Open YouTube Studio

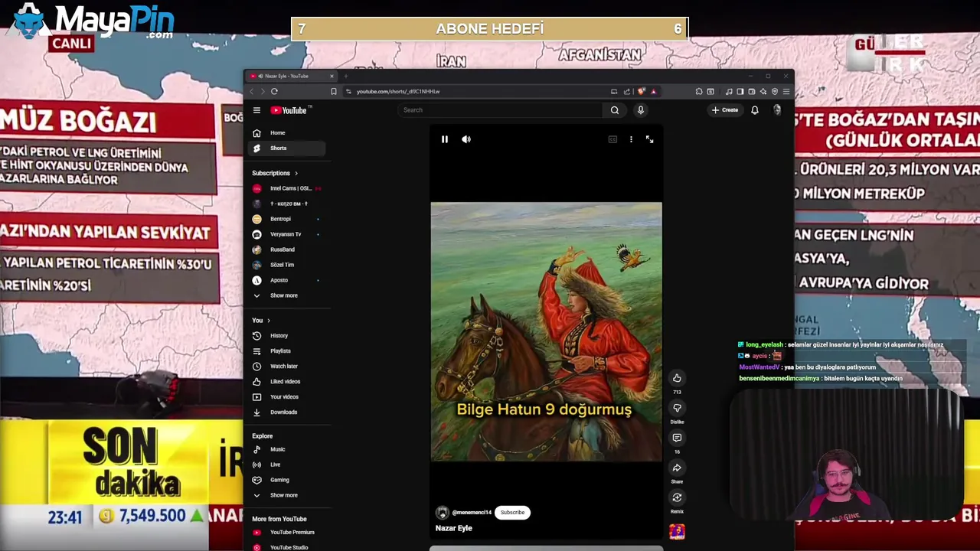pyautogui.click(x=288, y=547)
